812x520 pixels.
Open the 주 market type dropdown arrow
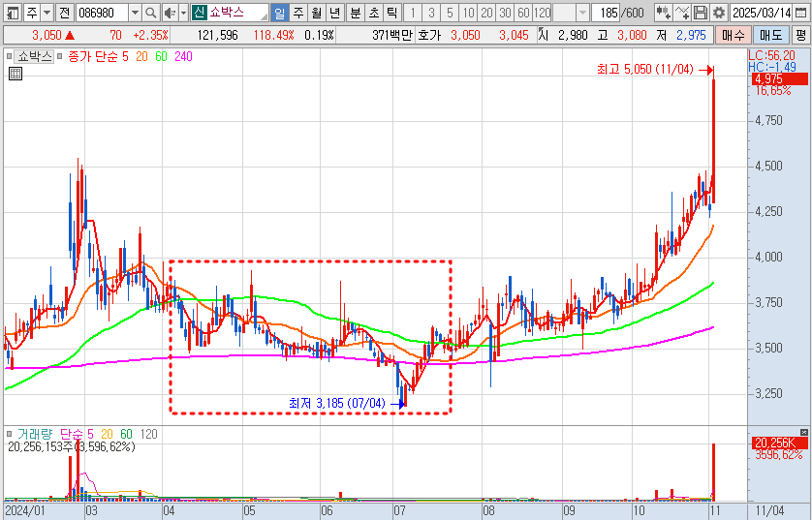click(47, 13)
